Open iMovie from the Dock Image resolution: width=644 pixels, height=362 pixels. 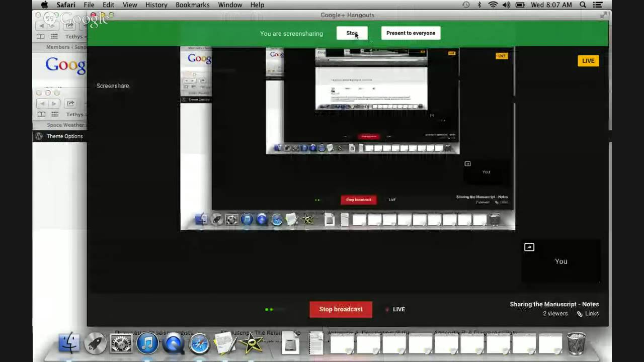point(252,343)
